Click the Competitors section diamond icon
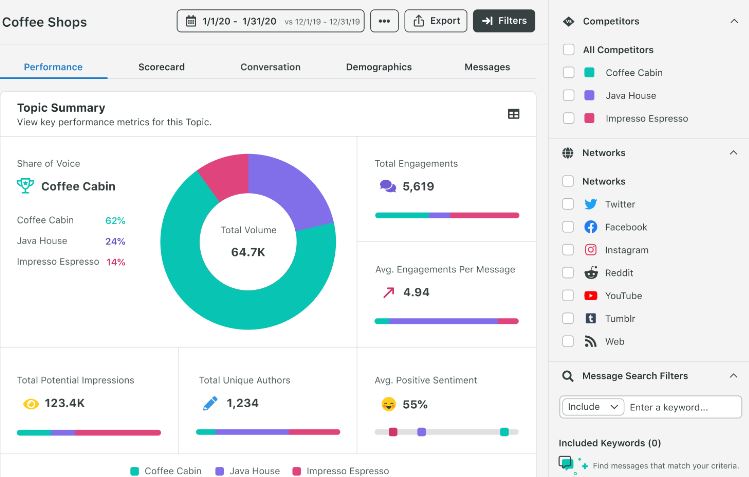 click(568, 21)
